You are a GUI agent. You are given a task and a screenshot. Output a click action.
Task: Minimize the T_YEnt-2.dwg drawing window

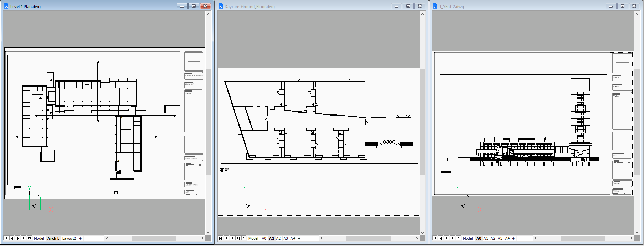coord(611,6)
